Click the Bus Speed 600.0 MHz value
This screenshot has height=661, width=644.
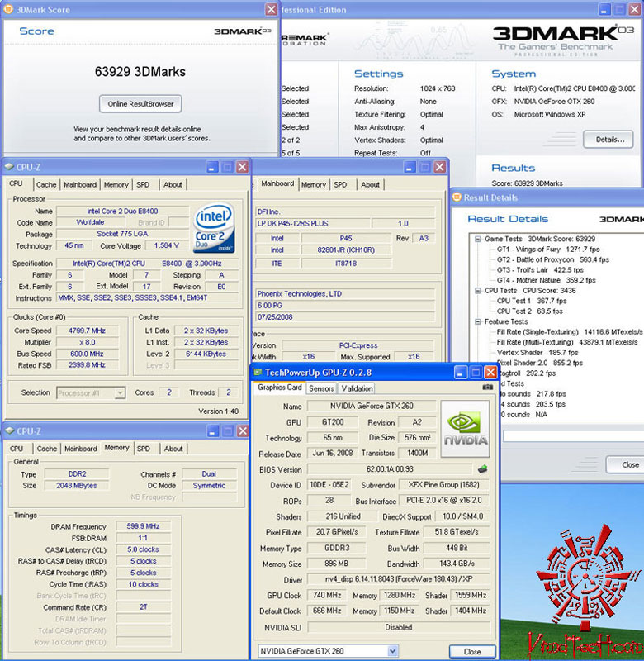(x=88, y=354)
